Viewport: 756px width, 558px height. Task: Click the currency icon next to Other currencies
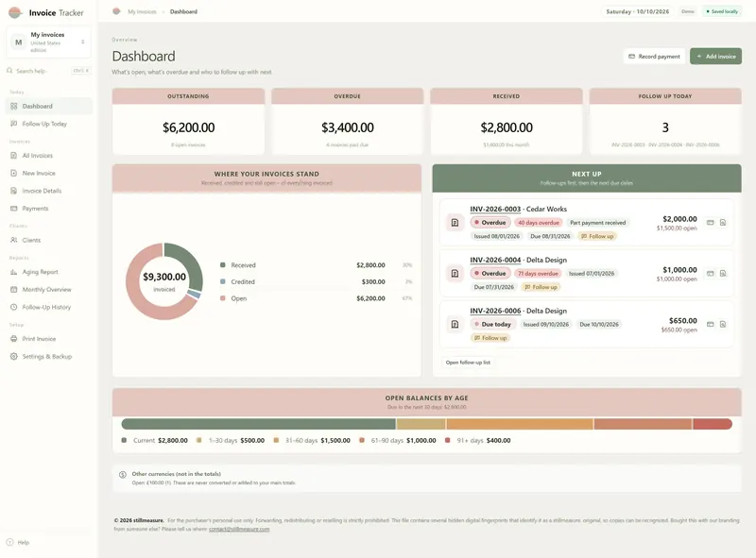pyautogui.click(x=123, y=475)
